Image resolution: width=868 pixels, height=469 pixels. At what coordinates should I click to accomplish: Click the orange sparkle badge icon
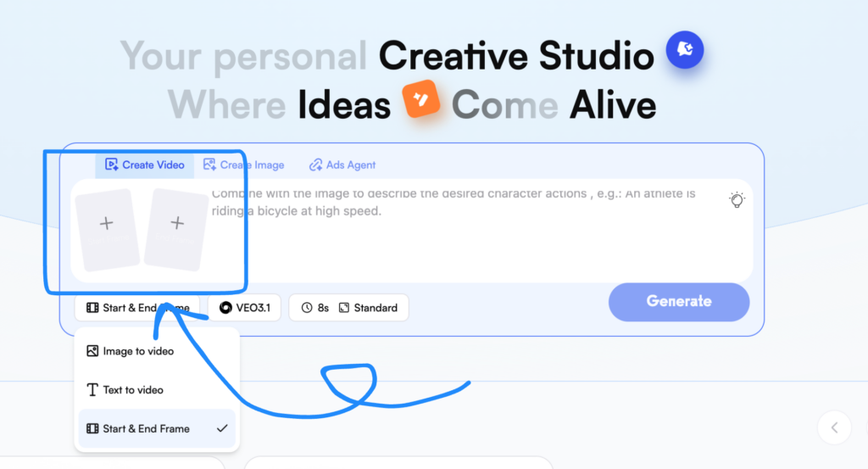(x=421, y=102)
